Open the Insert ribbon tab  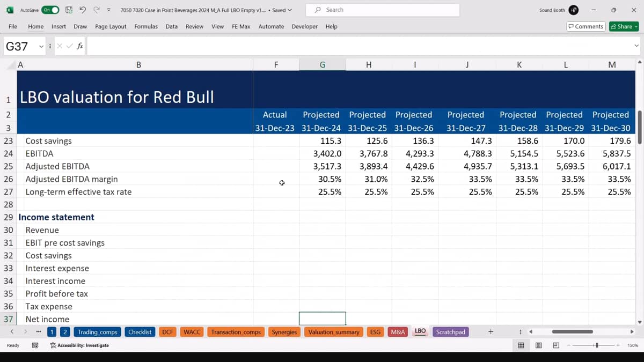[x=58, y=26]
